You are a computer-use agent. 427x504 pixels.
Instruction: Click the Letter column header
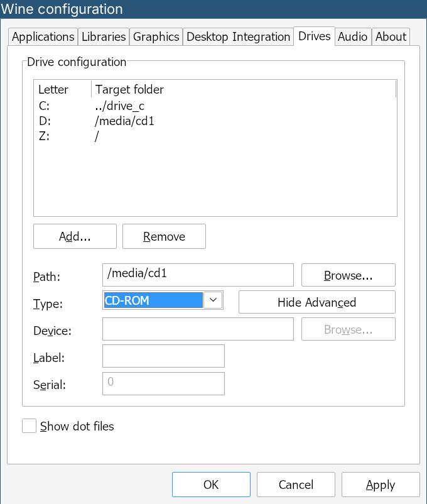click(63, 89)
